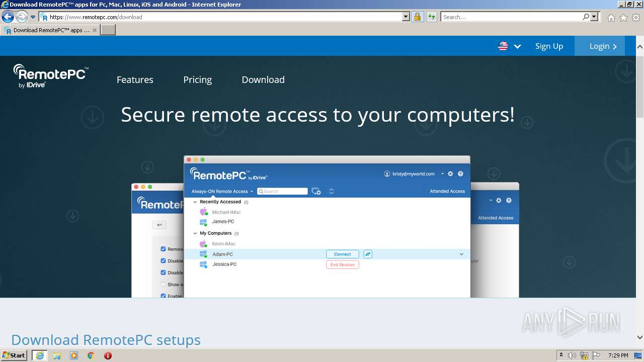Click the Login button
The width and height of the screenshot is (644, 362).
tap(600, 46)
